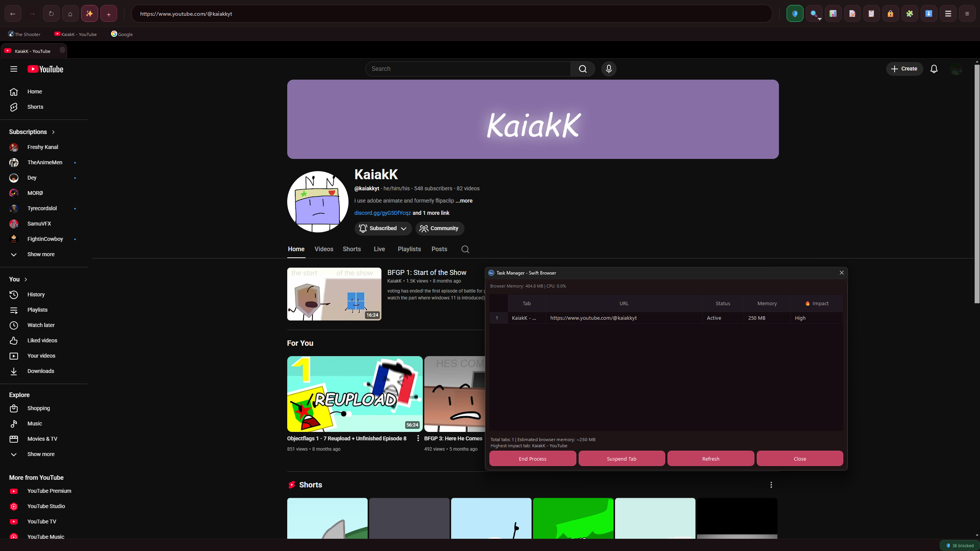
Task: Click the YouTube search input field
Action: 468,69
